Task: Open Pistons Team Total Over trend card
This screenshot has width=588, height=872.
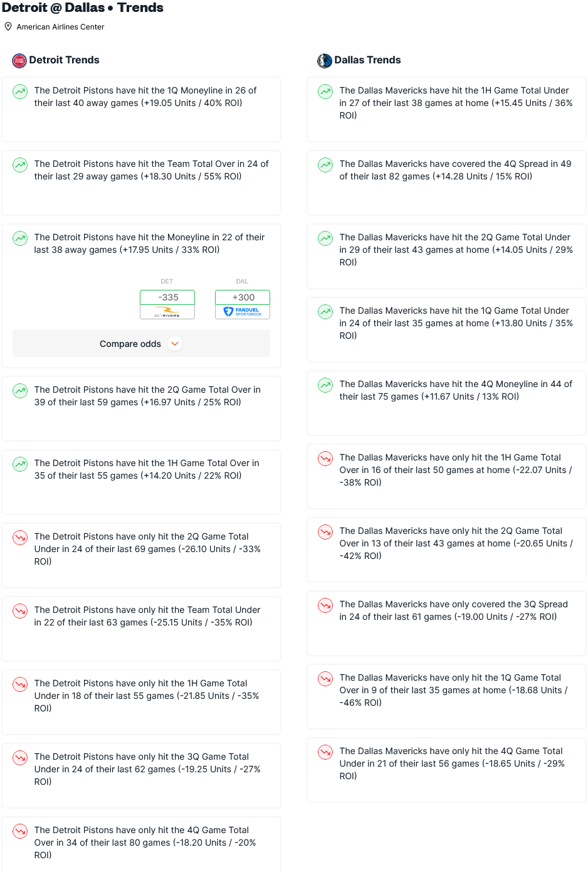Action: [142, 183]
